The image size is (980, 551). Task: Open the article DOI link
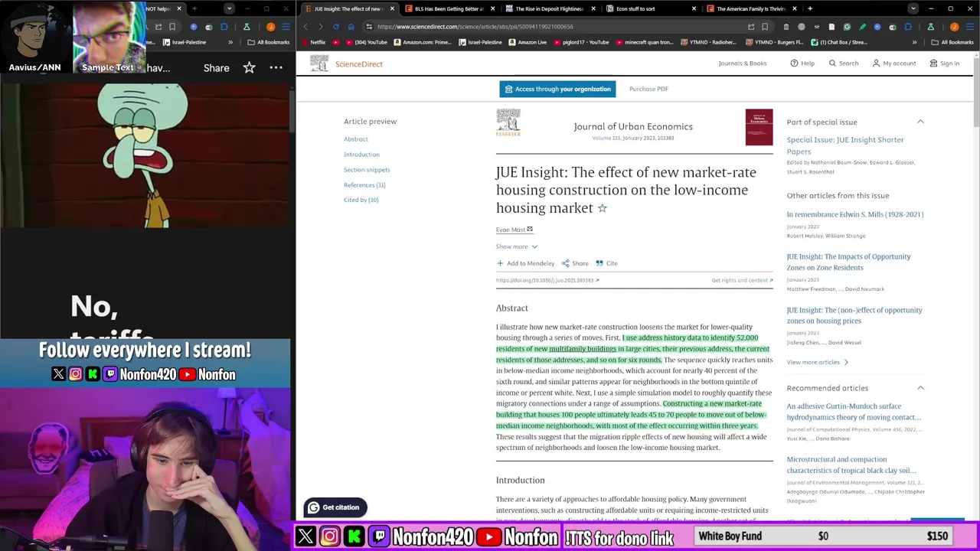547,280
